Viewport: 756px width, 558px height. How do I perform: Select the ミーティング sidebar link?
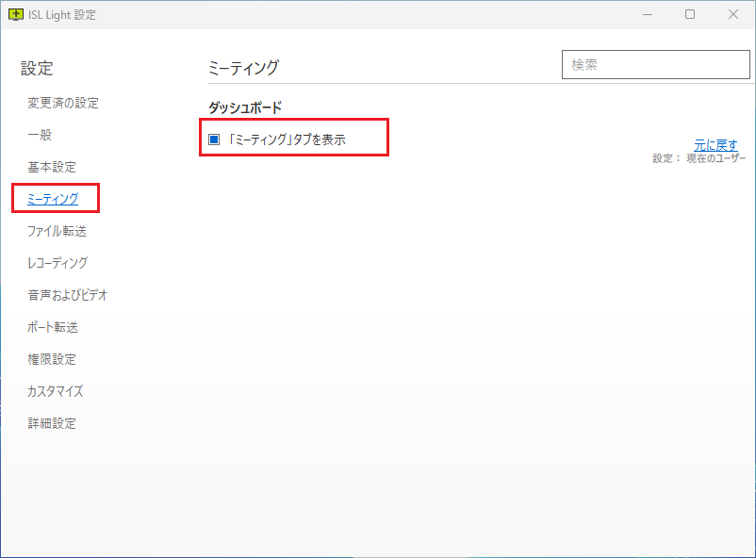[x=53, y=199]
